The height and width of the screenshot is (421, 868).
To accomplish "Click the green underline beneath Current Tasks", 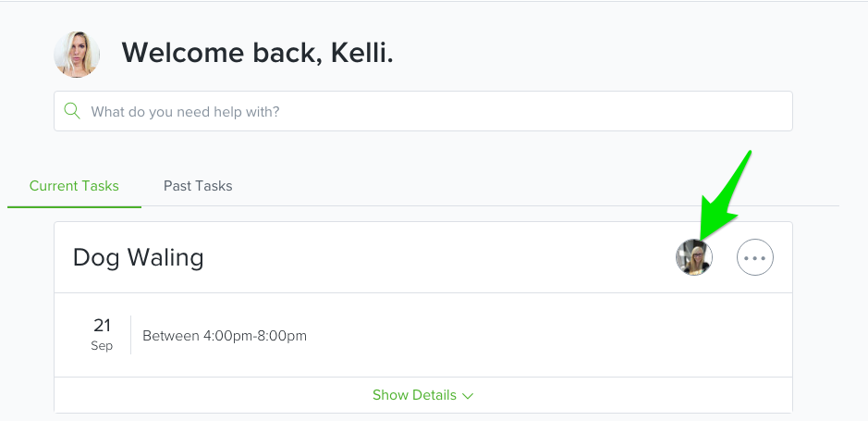I will click(x=74, y=207).
